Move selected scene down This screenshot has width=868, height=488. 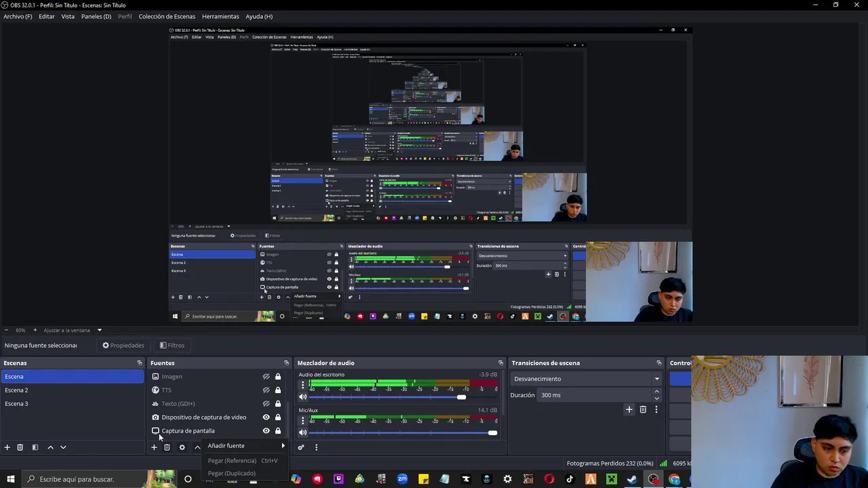[x=63, y=447]
